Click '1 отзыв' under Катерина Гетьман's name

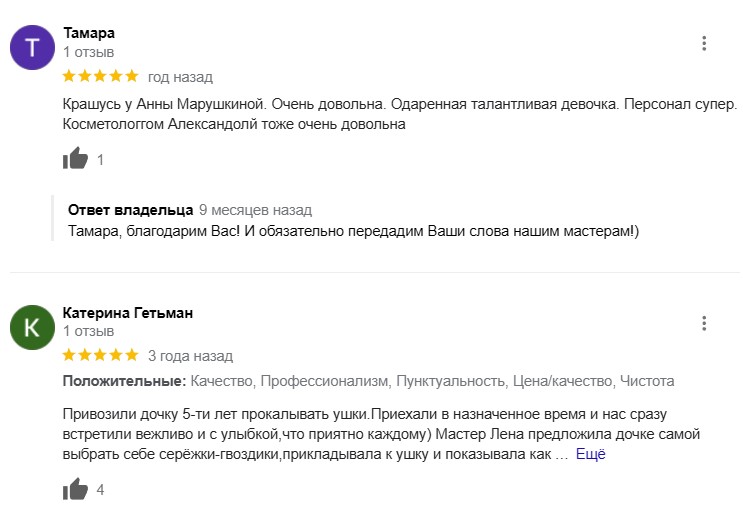coord(89,331)
